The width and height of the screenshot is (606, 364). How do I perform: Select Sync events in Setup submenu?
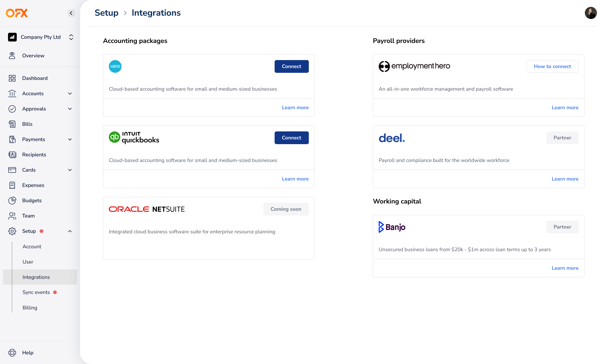[x=36, y=292]
